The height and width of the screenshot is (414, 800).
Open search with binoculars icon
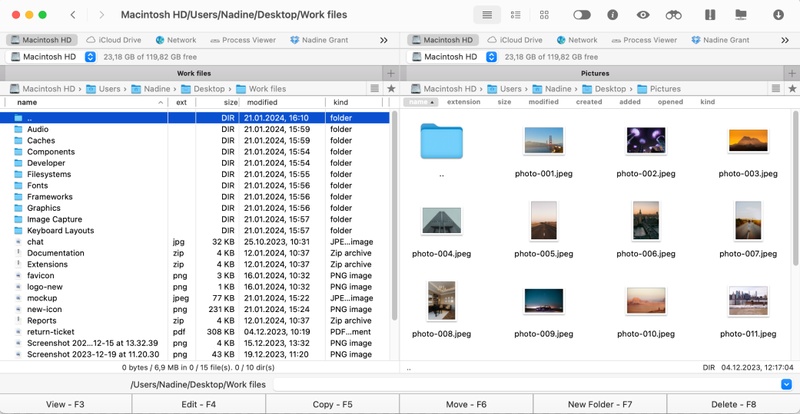(x=673, y=15)
